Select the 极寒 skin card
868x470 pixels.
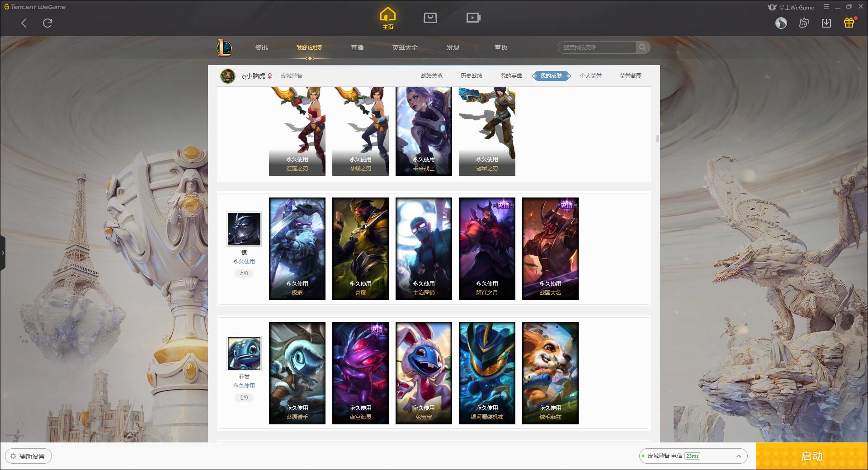point(297,249)
